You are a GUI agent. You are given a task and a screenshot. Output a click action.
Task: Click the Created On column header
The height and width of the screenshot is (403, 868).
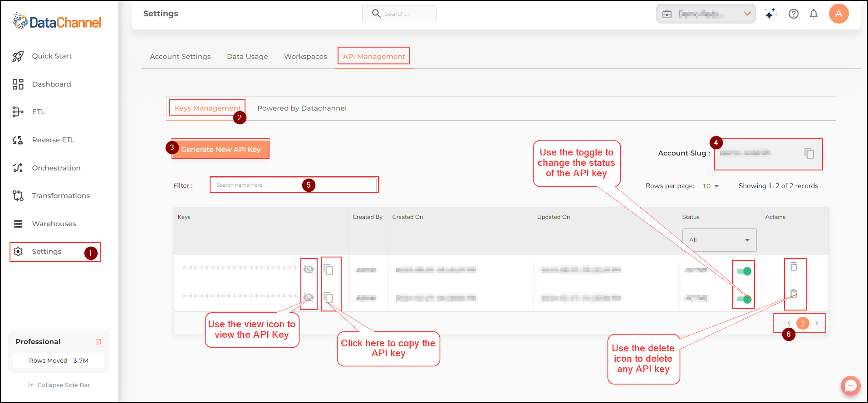(x=407, y=217)
